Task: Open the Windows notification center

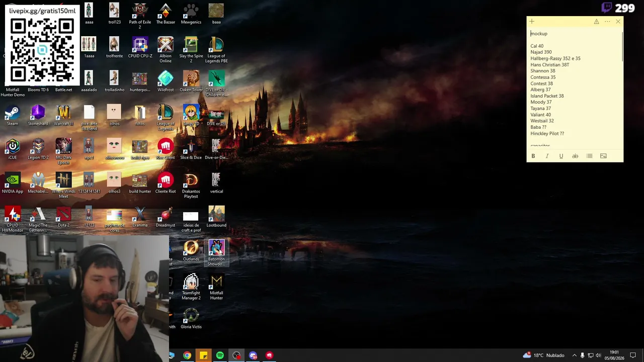Action: (633, 355)
